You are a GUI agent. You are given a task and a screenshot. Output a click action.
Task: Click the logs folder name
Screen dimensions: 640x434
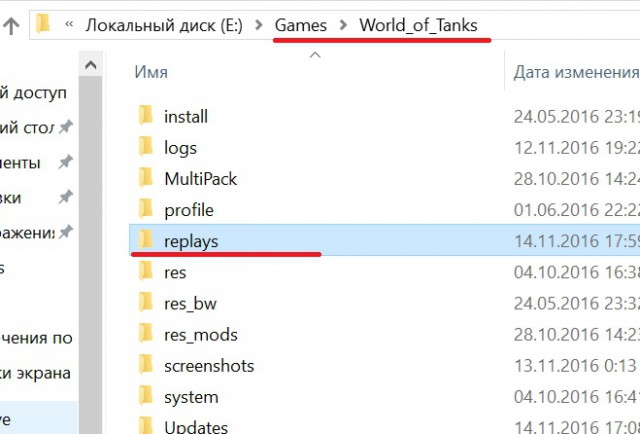180,149
